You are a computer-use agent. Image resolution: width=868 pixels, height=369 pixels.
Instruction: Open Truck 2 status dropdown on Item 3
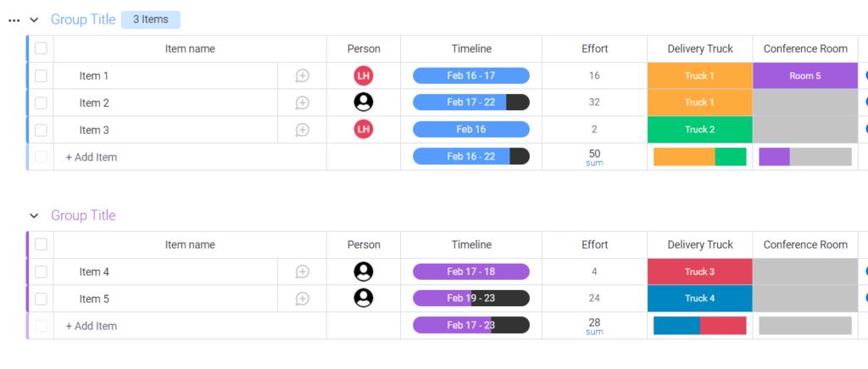tap(699, 130)
